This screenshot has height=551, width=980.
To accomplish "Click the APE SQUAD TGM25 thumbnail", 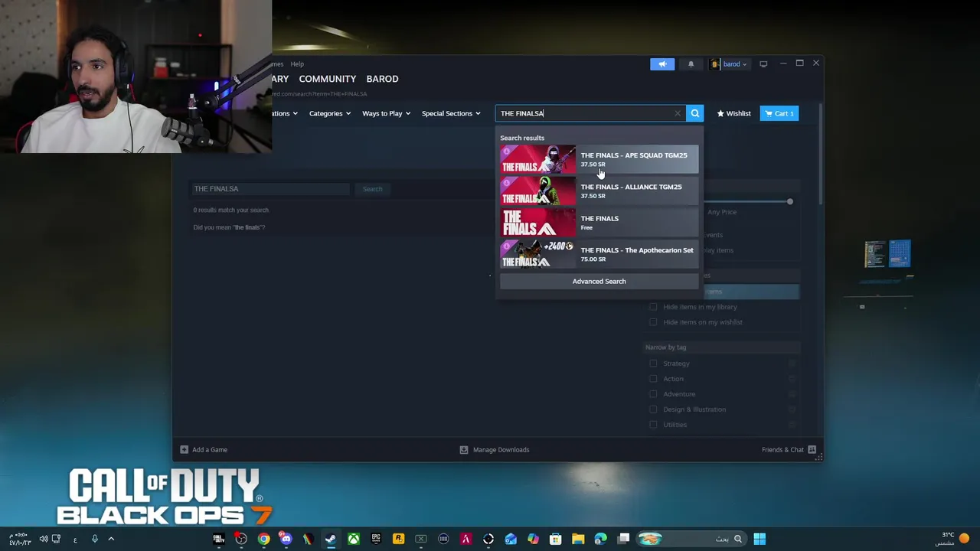I will tap(537, 159).
